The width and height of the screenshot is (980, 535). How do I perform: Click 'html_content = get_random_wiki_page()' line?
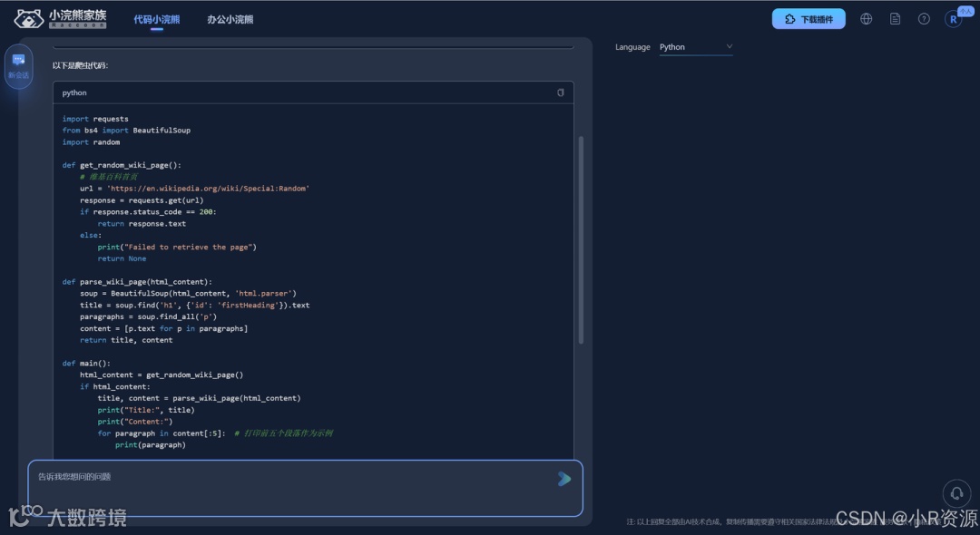tap(162, 375)
